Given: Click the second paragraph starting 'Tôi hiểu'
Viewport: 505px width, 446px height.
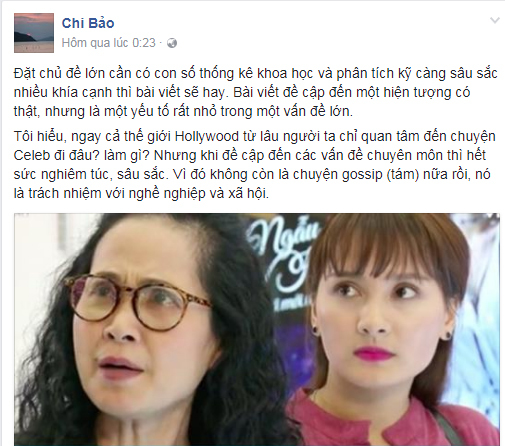Looking at the screenshot, I should click(x=255, y=165).
